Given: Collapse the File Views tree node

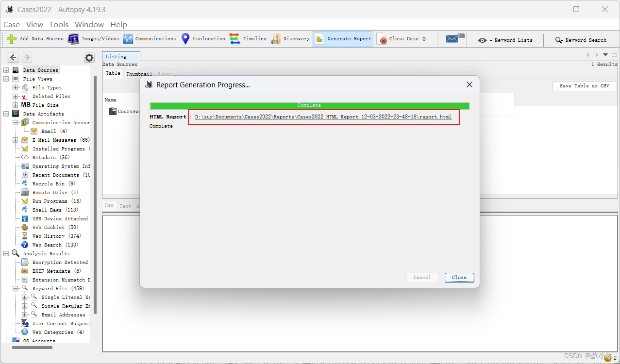Looking at the screenshot, I should 6,79.
